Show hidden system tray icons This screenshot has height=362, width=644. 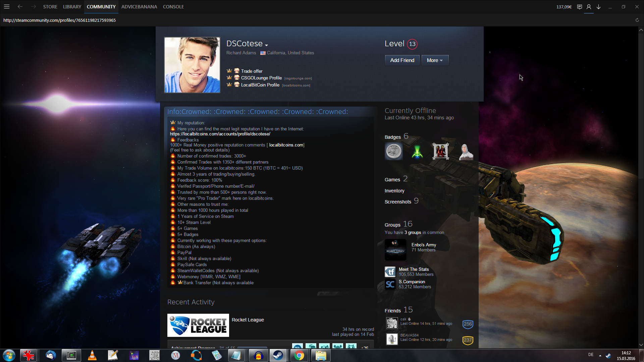pos(600,355)
